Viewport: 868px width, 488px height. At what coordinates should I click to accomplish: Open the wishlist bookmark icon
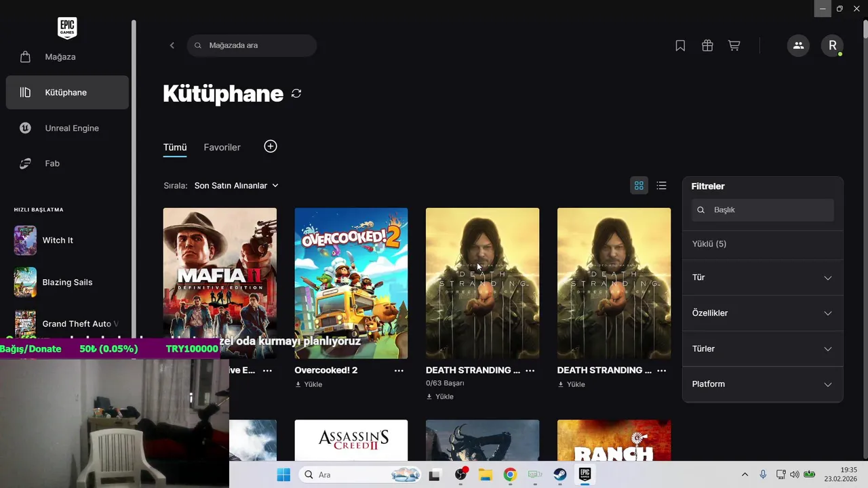680,45
